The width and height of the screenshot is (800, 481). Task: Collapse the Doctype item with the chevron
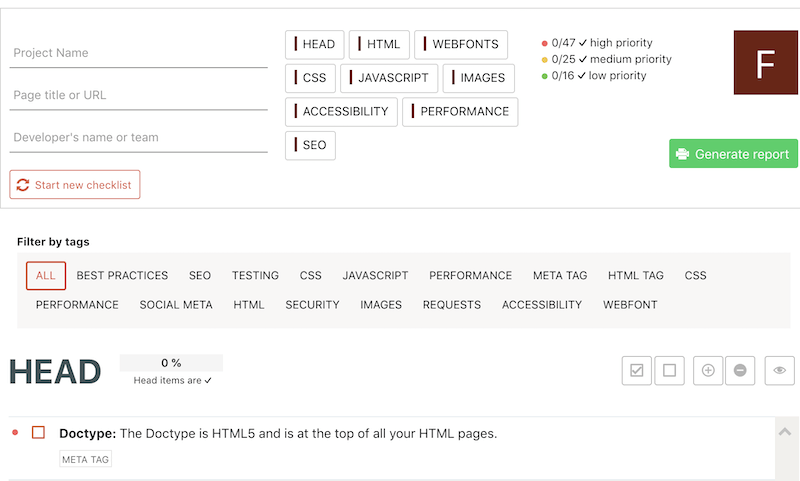pyautogui.click(x=785, y=432)
